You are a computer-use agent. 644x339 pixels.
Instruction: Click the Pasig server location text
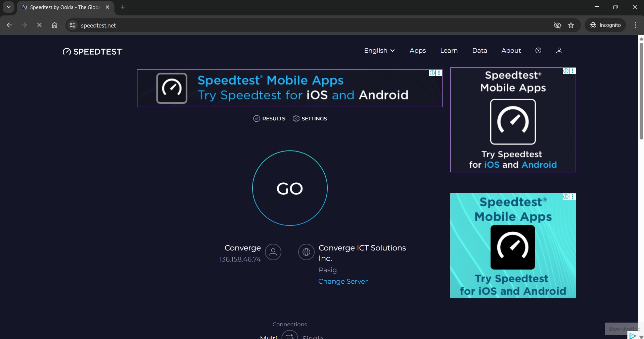(x=327, y=270)
